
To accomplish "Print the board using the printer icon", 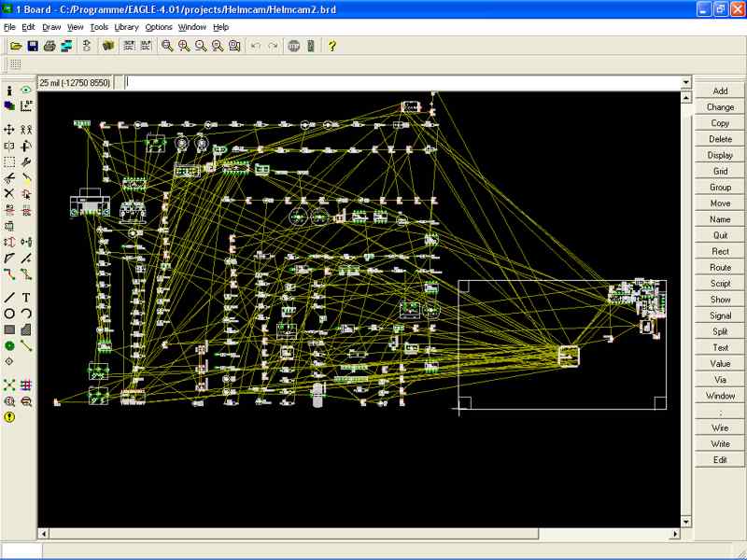I will 49,46.
